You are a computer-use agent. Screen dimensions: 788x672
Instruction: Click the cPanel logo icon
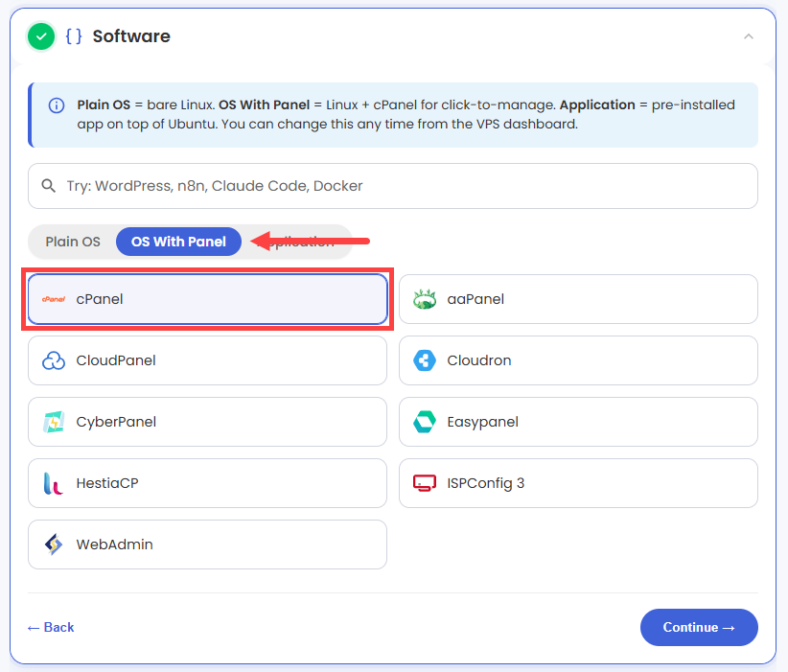(54, 299)
